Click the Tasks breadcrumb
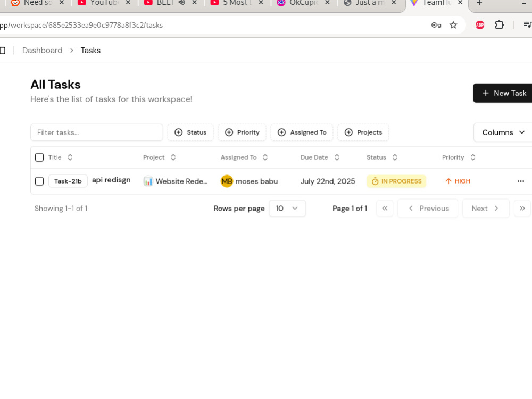 click(90, 51)
